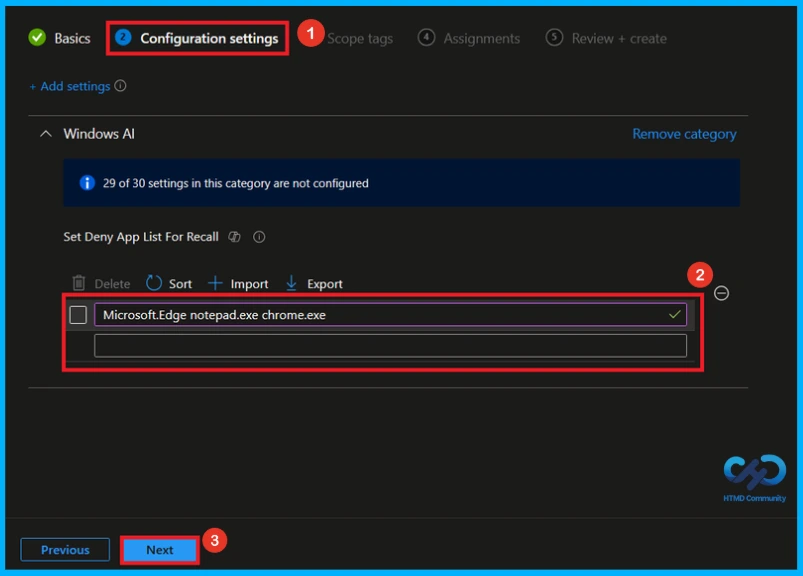This screenshot has height=576, width=803.
Task: Click the Windows AI heading text
Action: coord(99,134)
